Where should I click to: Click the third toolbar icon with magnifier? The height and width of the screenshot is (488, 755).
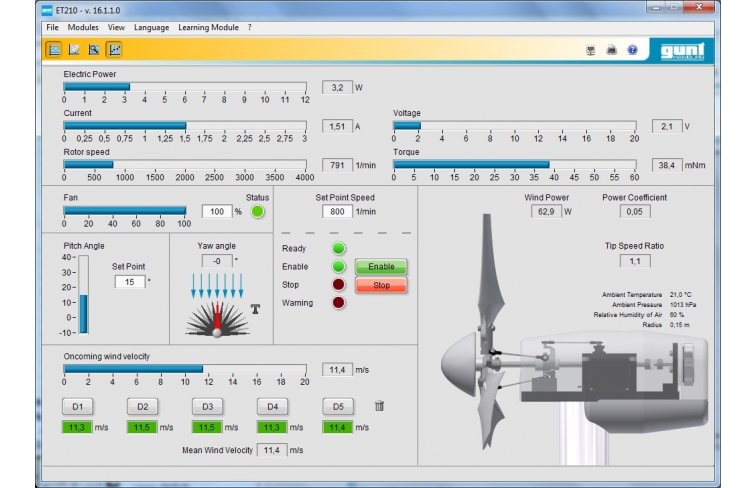94,49
